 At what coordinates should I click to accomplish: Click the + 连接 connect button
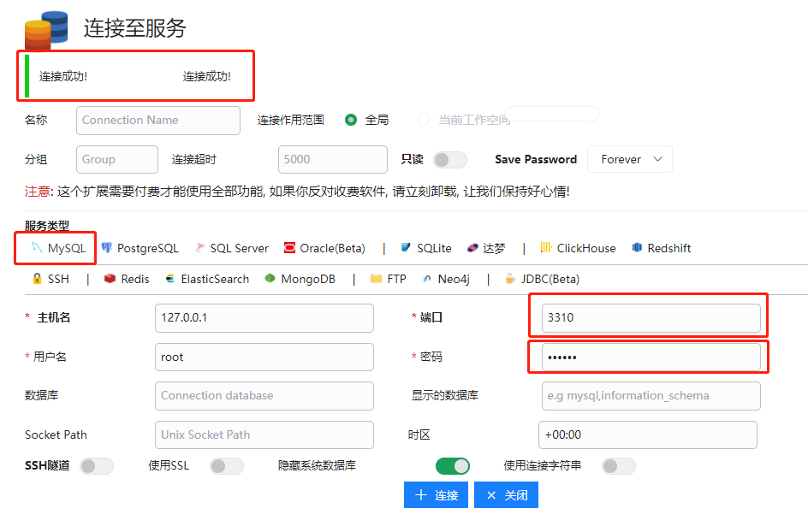[x=436, y=495]
